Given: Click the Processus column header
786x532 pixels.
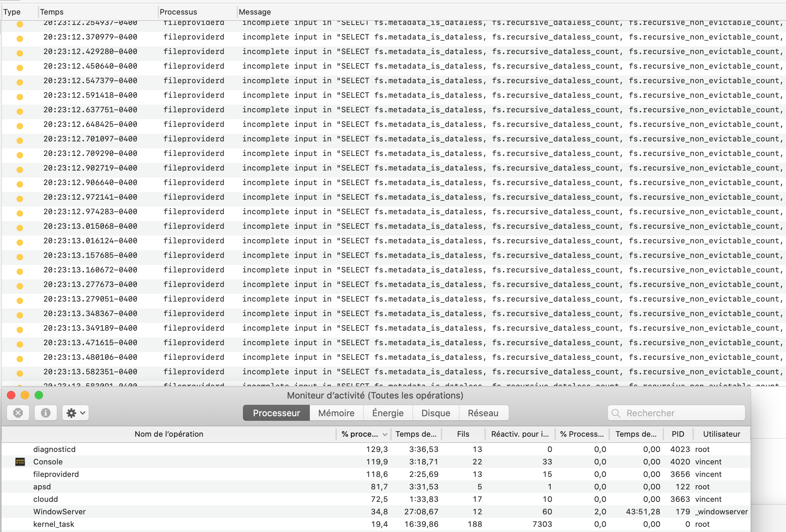Looking at the screenshot, I should (178, 12).
